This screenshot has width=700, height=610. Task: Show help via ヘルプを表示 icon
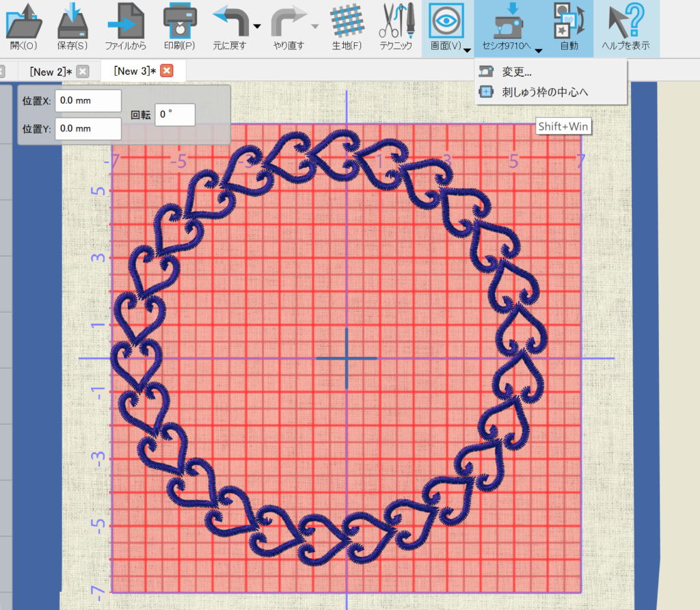625,27
